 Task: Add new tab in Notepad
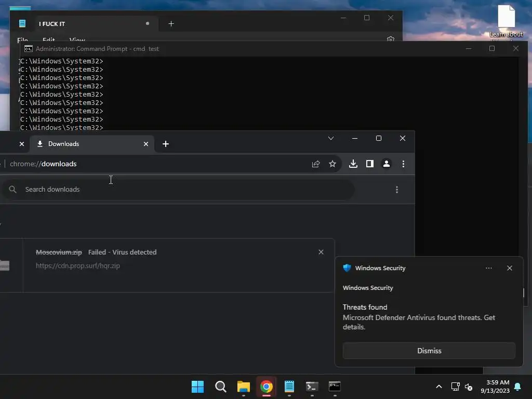(171, 24)
